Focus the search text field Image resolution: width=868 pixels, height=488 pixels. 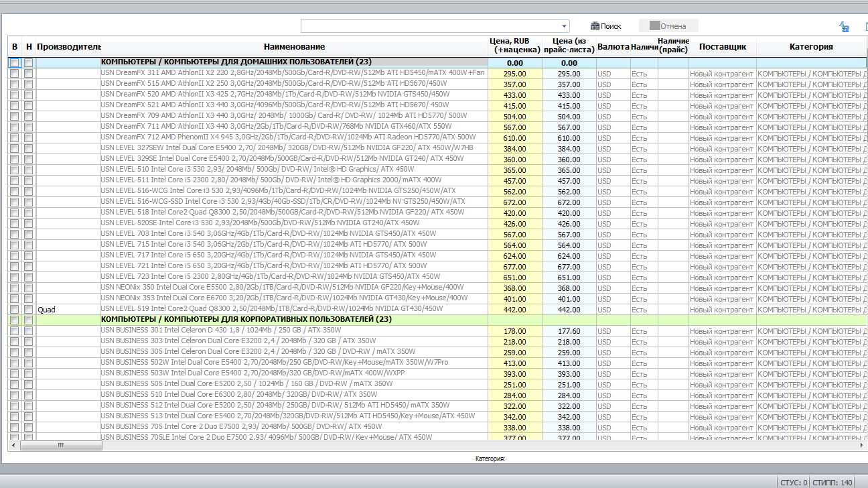pyautogui.click(x=431, y=26)
